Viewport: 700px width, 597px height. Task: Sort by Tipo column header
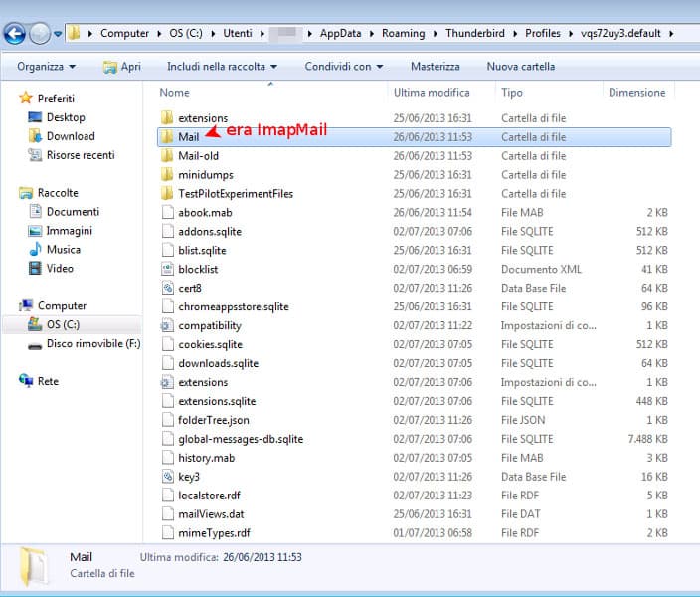coord(512,93)
